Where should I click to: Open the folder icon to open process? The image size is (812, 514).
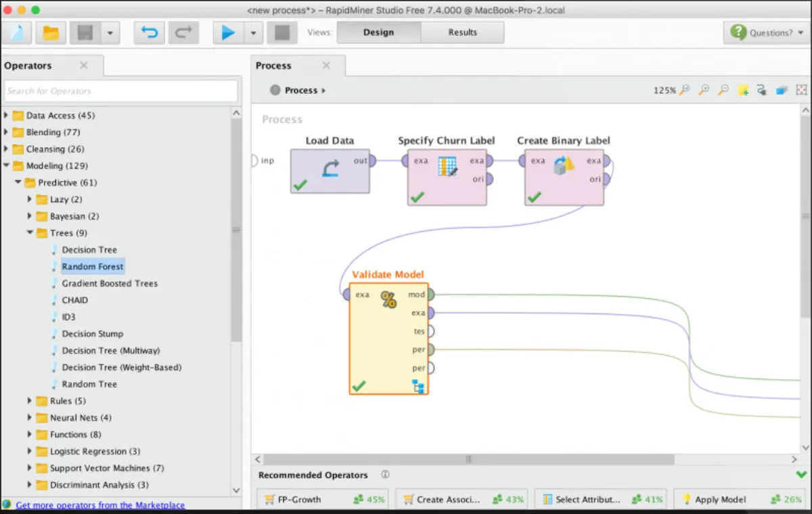click(x=51, y=33)
